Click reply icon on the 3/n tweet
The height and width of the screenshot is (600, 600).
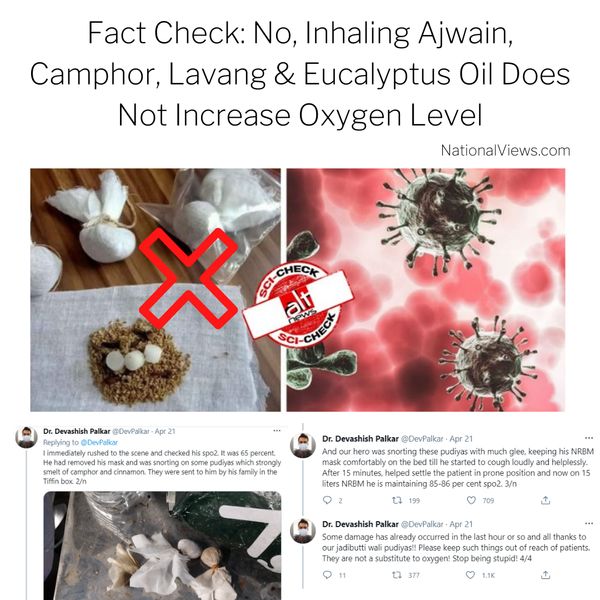pyautogui.click(x=327, y=500)
